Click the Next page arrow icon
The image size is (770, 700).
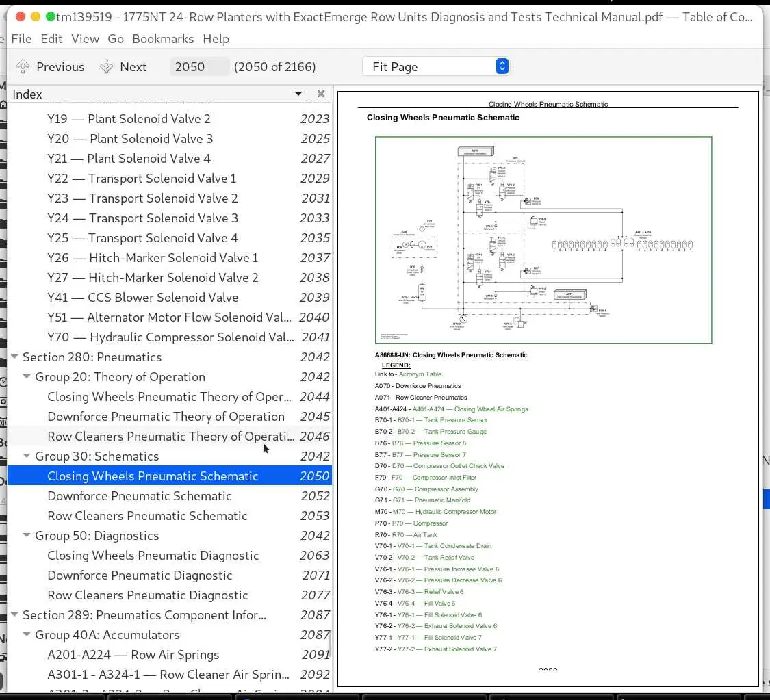pyautogui.click(x=106, y=67)
